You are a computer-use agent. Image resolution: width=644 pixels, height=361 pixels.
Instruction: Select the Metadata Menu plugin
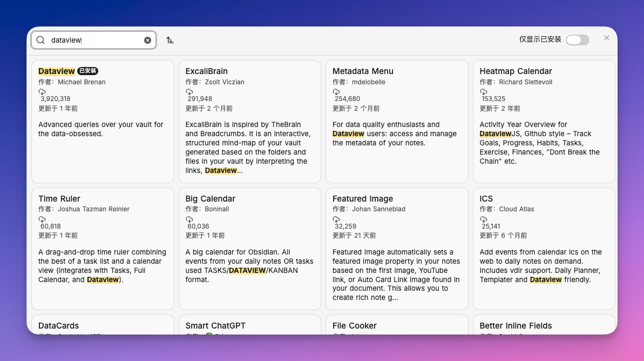(397, 122)
